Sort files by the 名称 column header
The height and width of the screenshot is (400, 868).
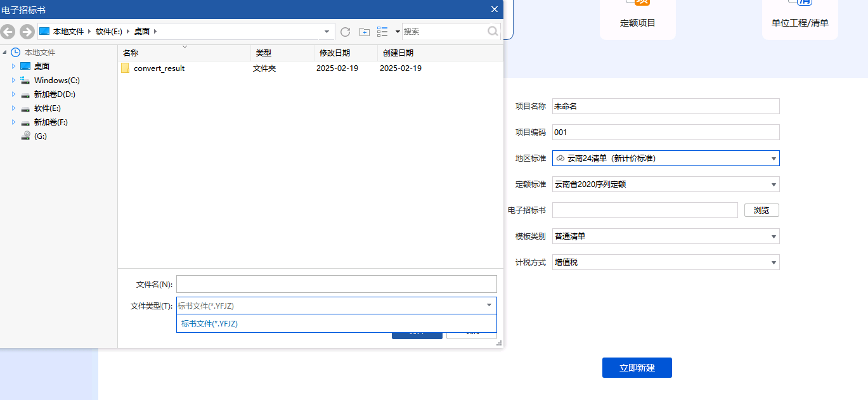(x=130, y=53)
